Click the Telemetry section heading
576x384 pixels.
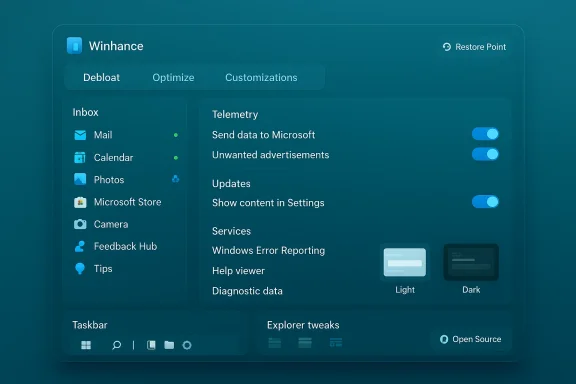pyautogui.click(x=235, y=114)
